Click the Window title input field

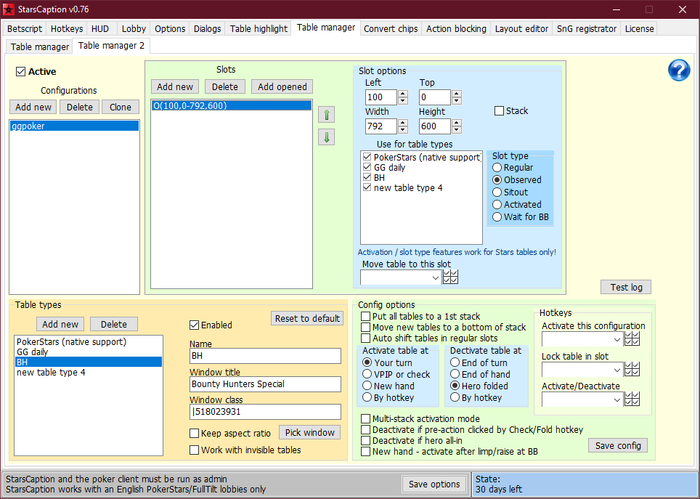pyautogui.click(x=264, y=385)
